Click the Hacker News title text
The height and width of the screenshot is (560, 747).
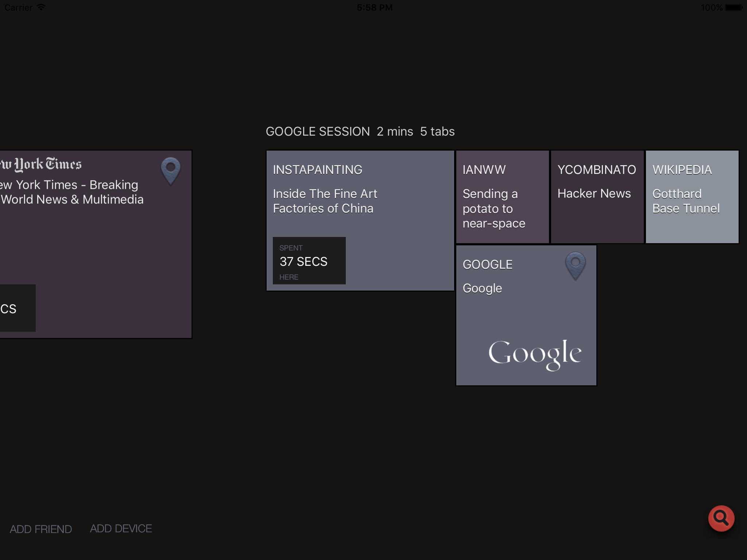point(594,194)
